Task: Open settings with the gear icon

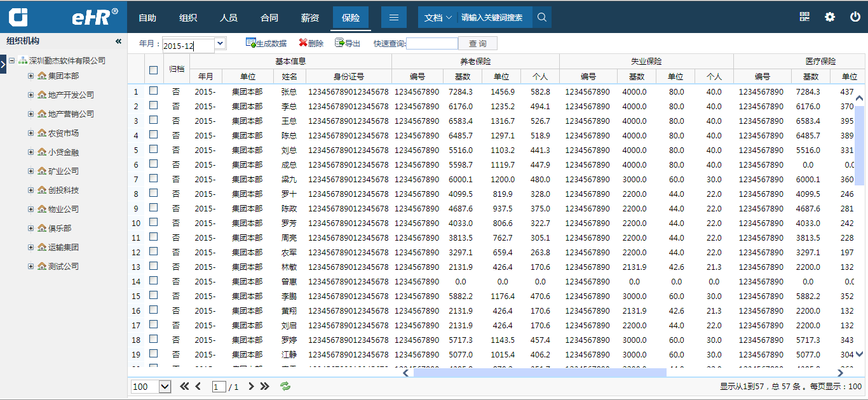Action: pos(830,17)
